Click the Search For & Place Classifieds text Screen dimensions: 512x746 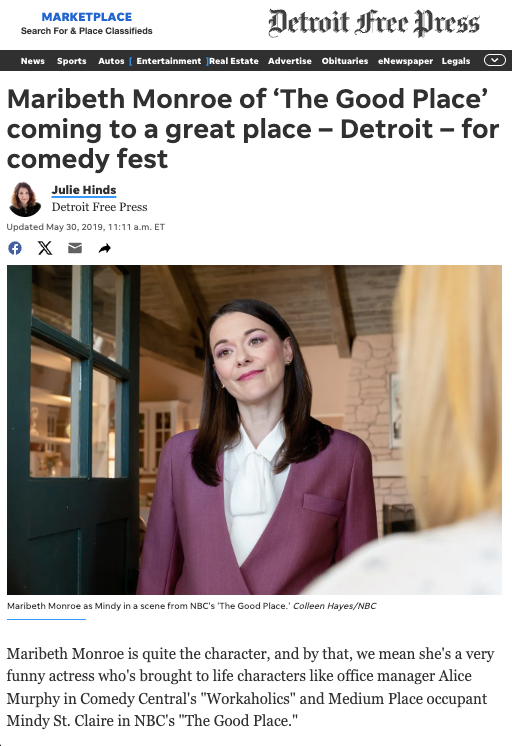click(x=87, y=31)
